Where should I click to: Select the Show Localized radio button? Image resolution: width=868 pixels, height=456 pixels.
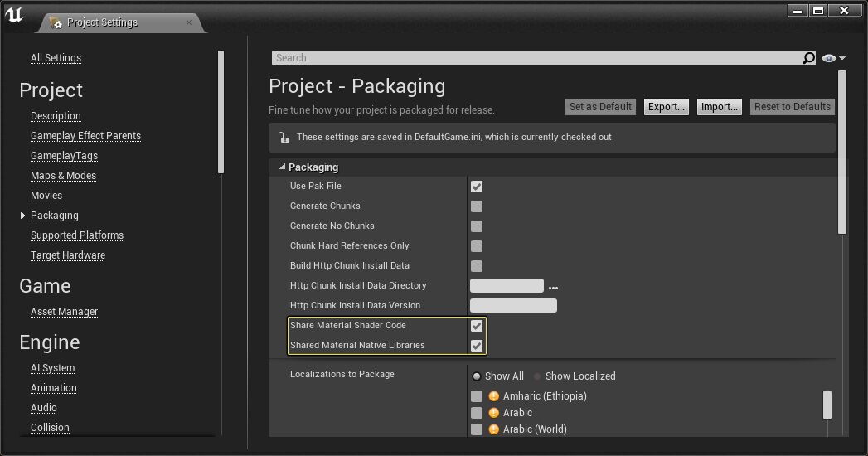point(537,376)
